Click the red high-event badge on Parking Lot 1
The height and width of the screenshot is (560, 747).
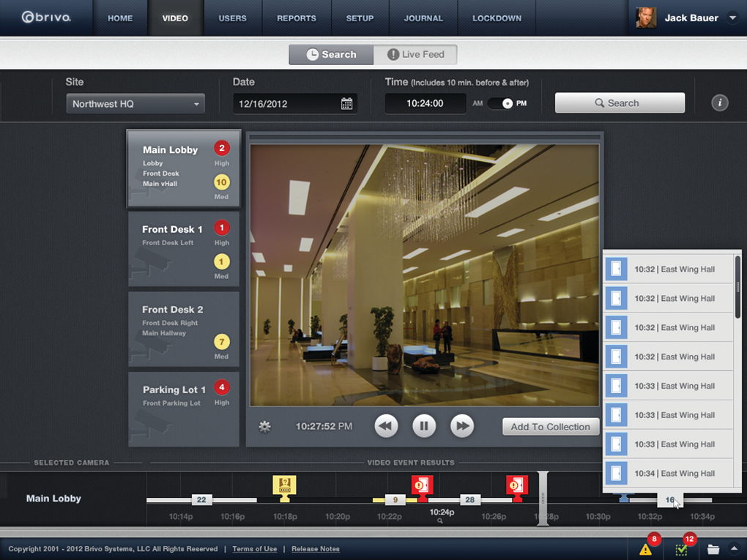pos(220,387)
